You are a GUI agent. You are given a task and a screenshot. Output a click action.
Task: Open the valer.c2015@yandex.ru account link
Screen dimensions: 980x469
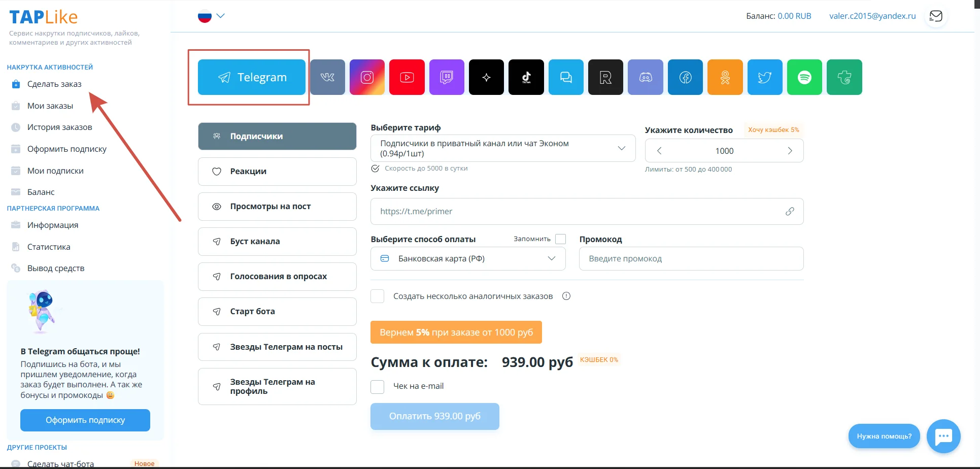pos(872,16)
